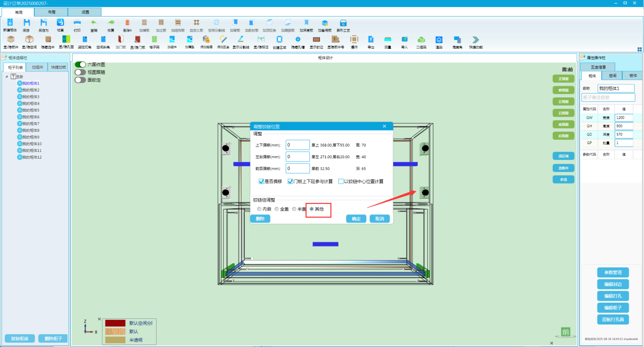Toggle the 六面作图 switch

(x=80, y=64)
